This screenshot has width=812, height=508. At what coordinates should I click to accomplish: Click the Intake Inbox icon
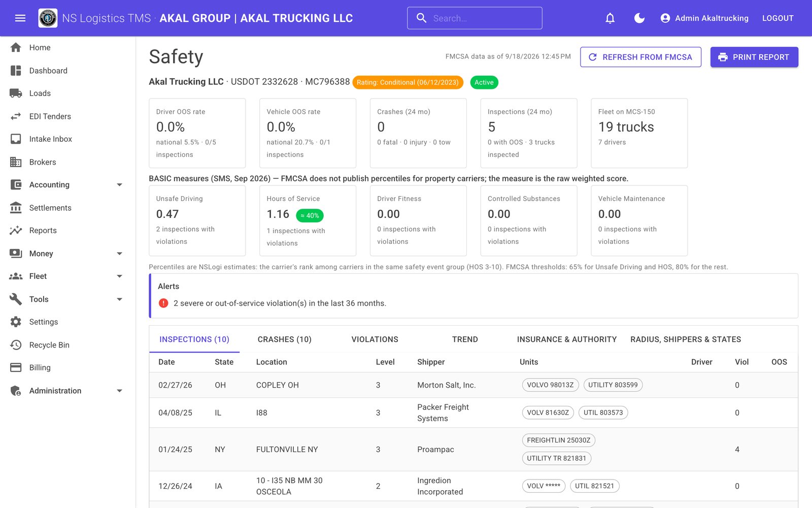16,139
